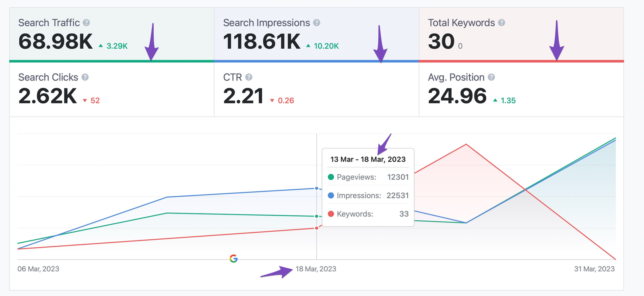Select the Search Clicks stat card
The height and width of the screenshot is (296, 644).
[111, 90]
